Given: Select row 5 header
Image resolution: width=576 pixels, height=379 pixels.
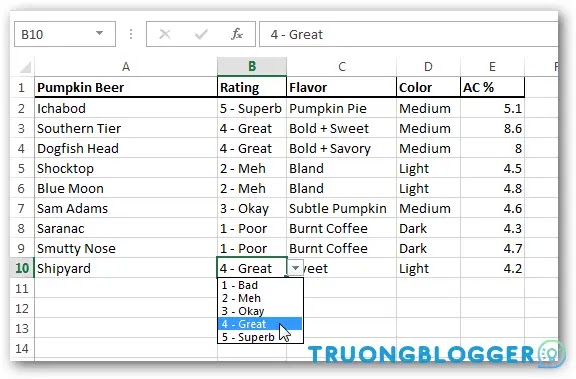Looking at the screenshot, I should point(22,168).
